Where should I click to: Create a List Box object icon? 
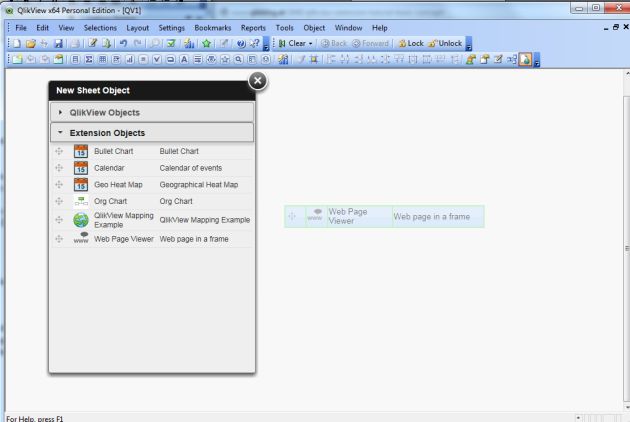pyautogui.click(x=75, y=59)
